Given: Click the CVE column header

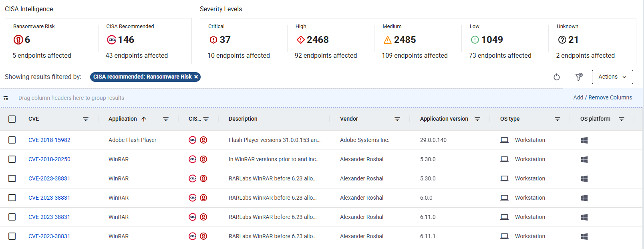Looking at the screenshot, I should point(34,119).
